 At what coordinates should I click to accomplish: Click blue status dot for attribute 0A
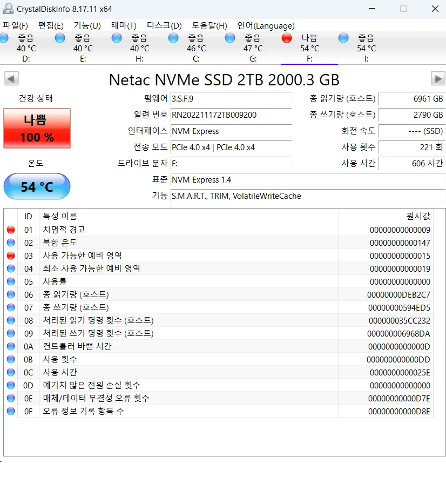coord(11,346)
